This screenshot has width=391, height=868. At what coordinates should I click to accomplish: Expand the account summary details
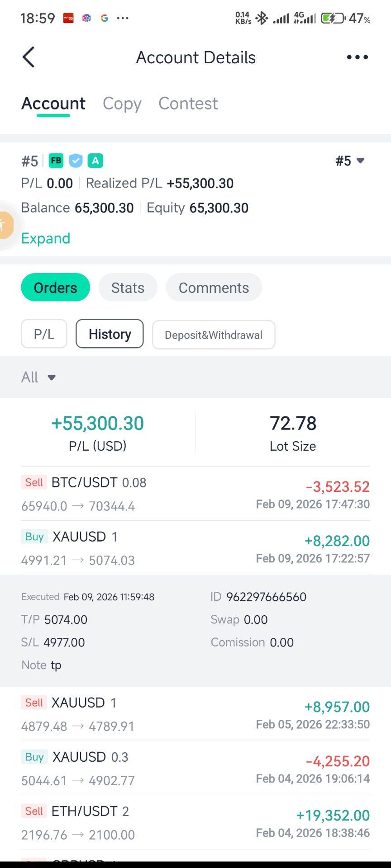click(x=46, y=238)
